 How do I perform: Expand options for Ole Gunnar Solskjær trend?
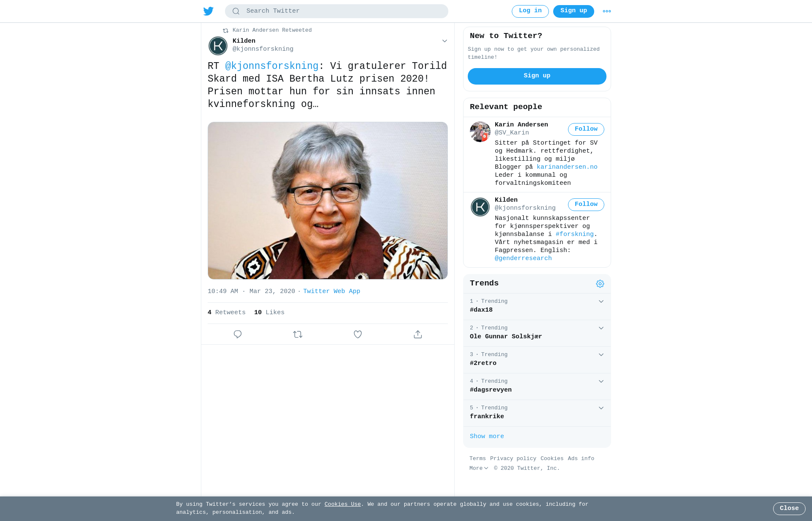[x=601, y=328]
